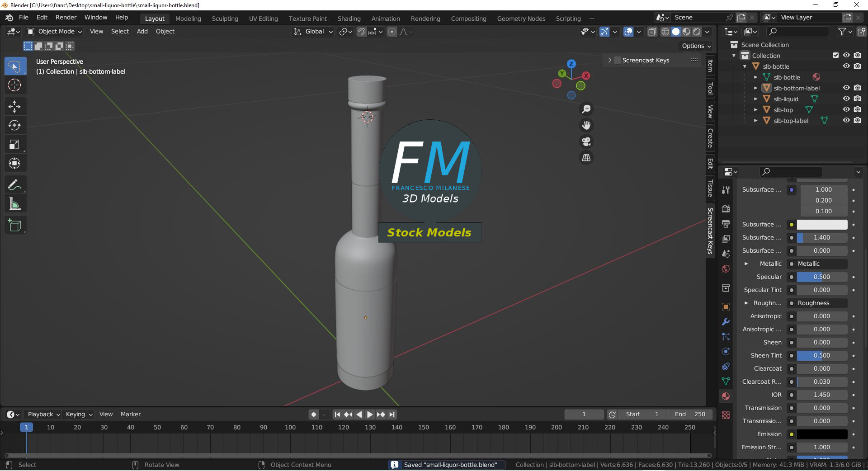Switch to the Shading workspace tab
The image size is (868, 471).
(349, 19)
